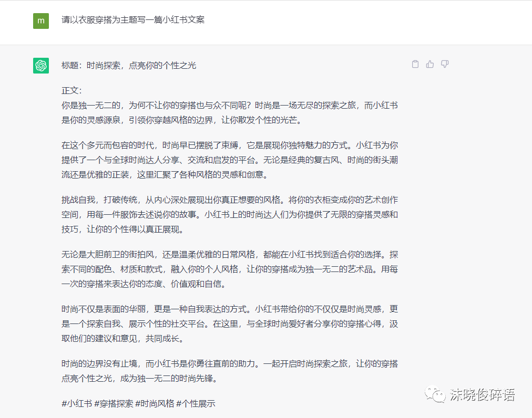Click the user avatar labeled m
The height and width of the screenshot is (418, 532).
pyautogui.click(x=41, y=20)
